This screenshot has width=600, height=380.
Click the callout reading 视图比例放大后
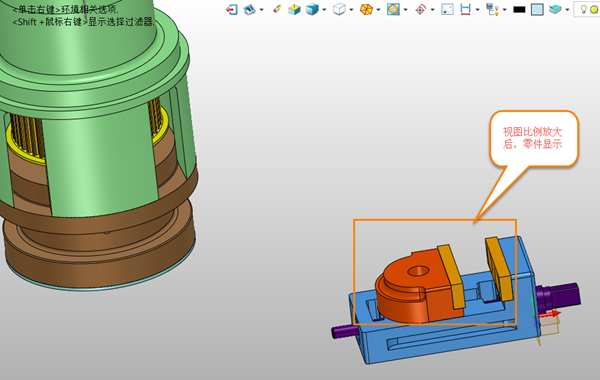tap(533, 138)
